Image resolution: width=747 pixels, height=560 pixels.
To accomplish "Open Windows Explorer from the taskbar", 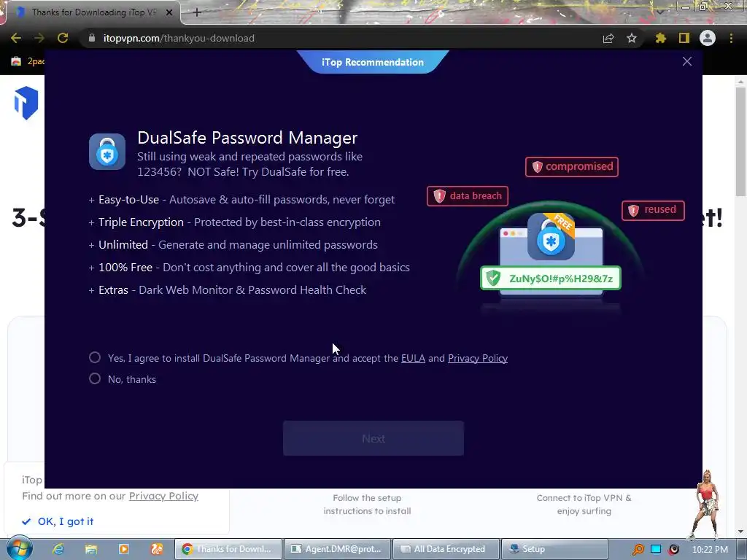I will point(91,549).
